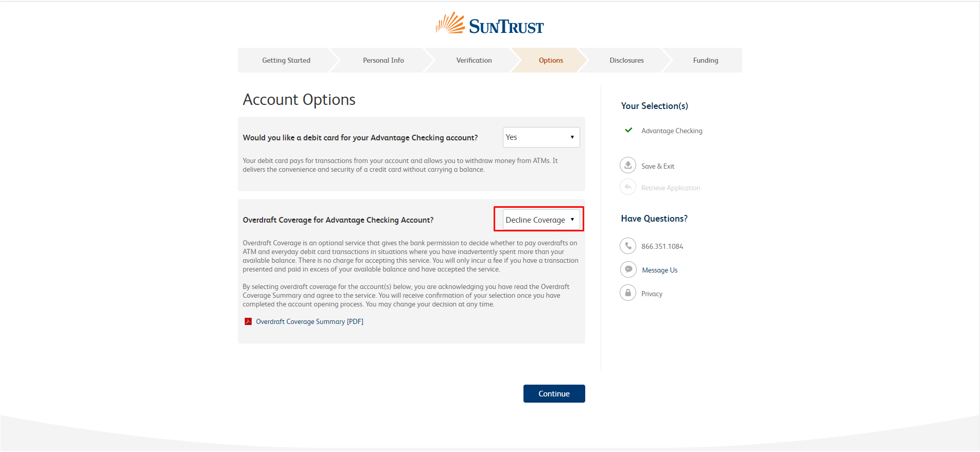
Task: Open the Privacy link
Action: pos(652,294)
